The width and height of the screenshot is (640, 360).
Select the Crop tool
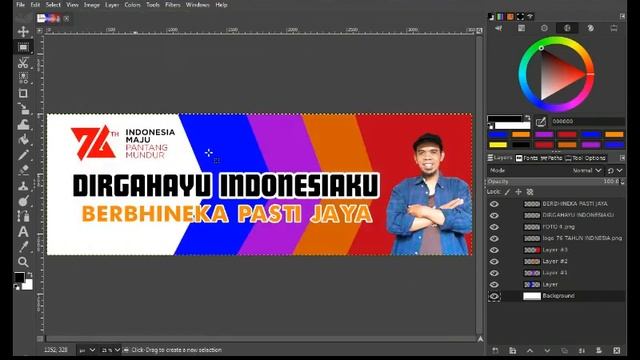tap(23, 93)
